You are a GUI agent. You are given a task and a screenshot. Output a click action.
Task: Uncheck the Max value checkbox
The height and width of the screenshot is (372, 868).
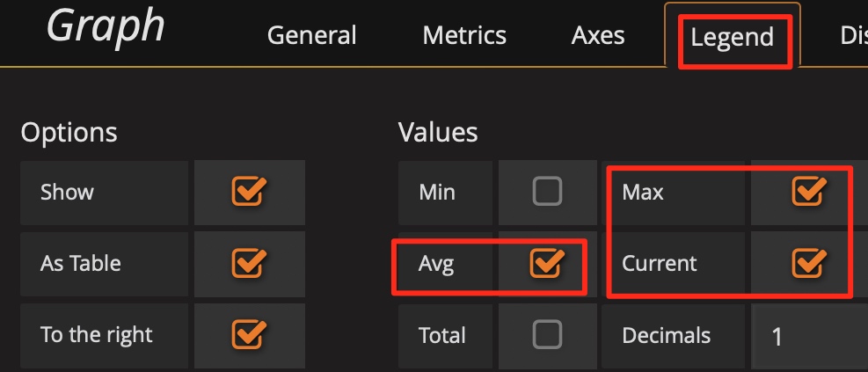pyautogui.click(x=807, y=191)
